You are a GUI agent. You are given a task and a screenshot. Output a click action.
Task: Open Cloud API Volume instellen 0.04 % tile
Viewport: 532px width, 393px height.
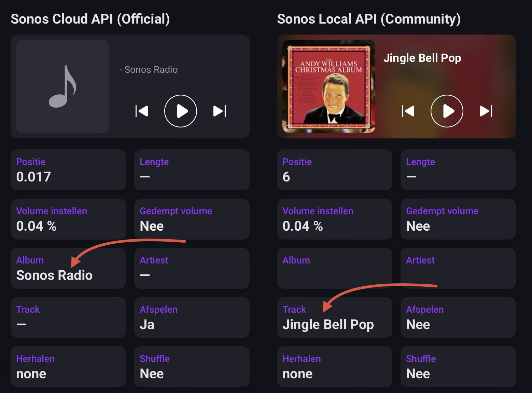tap(68, 219)
